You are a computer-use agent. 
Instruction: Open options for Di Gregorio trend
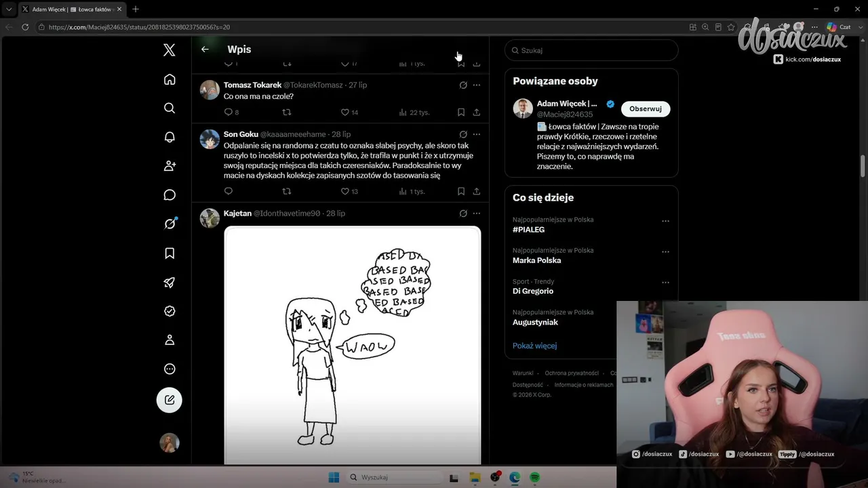[x=665, y=283]
